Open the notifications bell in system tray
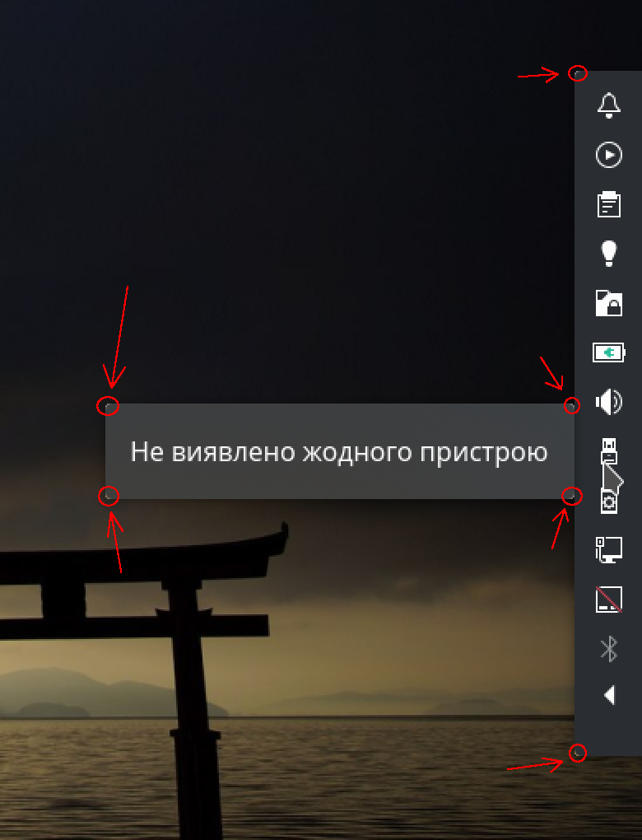 609,105
